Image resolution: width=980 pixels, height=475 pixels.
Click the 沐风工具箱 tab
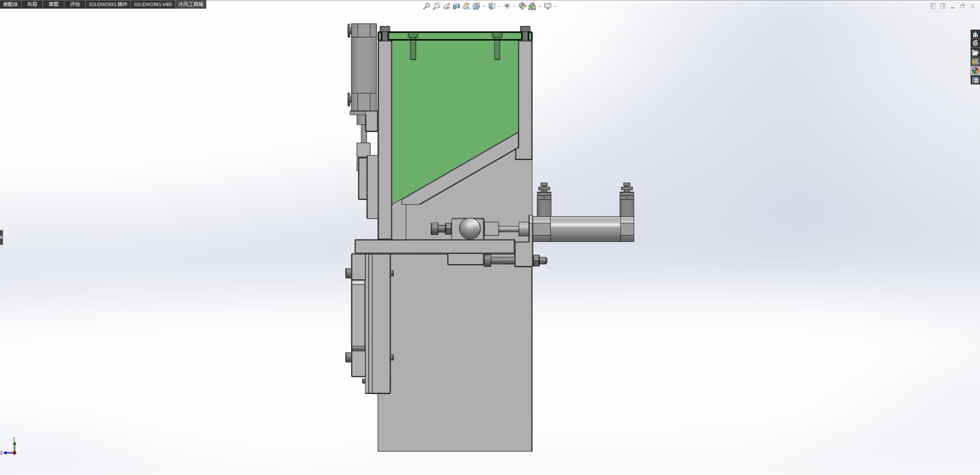tap(191, 4)
